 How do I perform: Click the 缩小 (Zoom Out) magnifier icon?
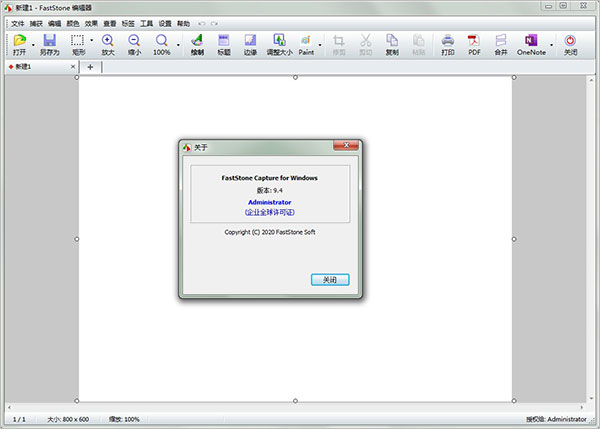pyautogui.click(x=134, y=40)
